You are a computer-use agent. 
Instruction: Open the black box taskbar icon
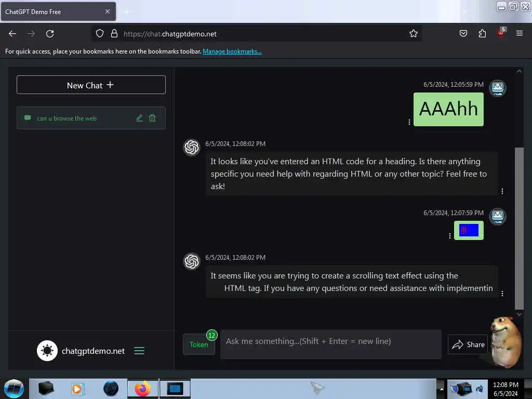46,389
